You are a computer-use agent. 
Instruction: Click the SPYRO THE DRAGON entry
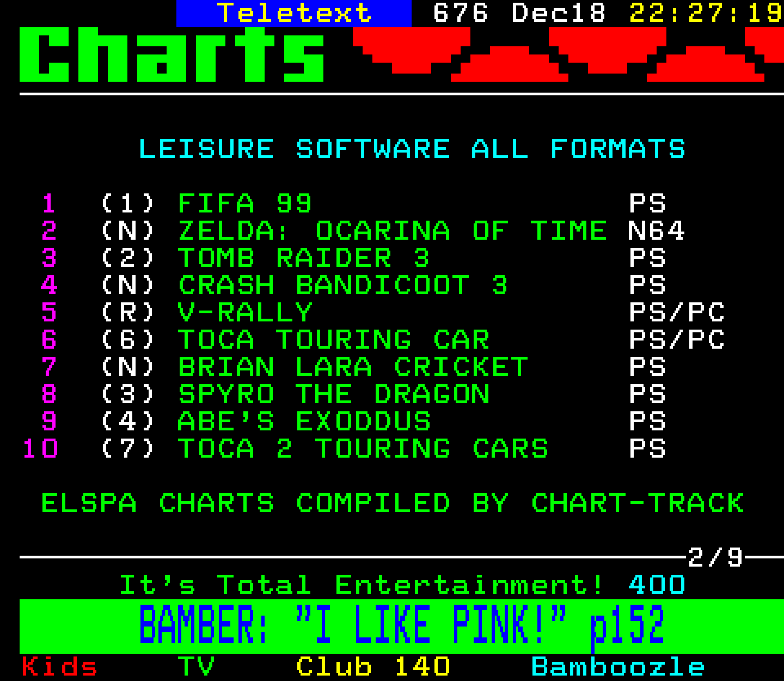[x=334, y=394]
